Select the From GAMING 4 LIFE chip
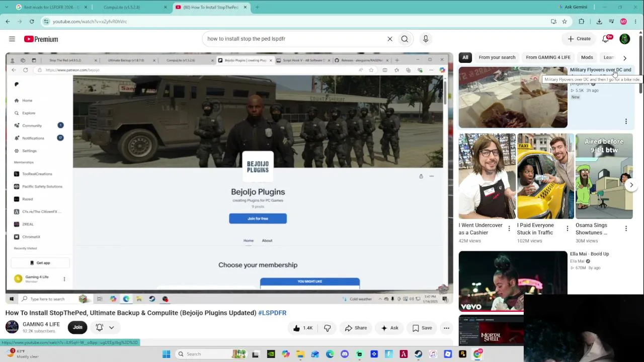The width and height of the screenshot is (644, 362). coord(548,57)
